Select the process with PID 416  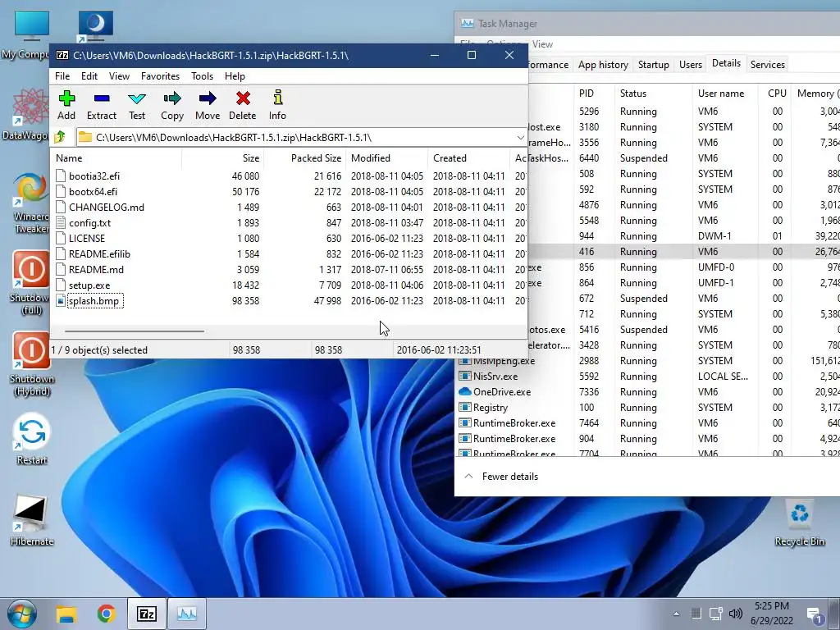(683, 252)
